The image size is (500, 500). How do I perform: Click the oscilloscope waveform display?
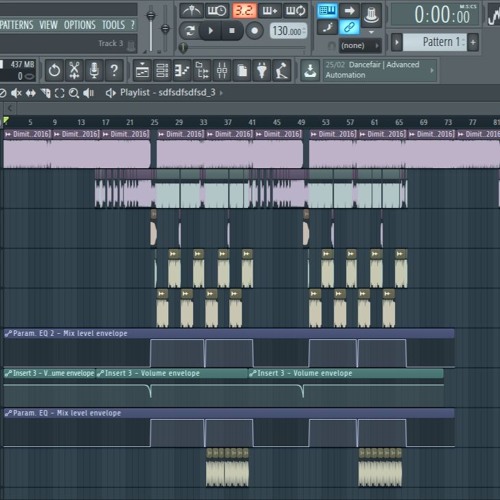click(x=494, y=15)
